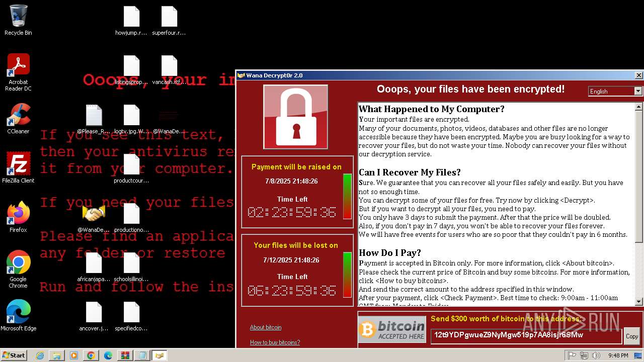Screen dimensions: 644x362
Task: Select the listingsprop file icon
Action: click(x=131, y=70)
